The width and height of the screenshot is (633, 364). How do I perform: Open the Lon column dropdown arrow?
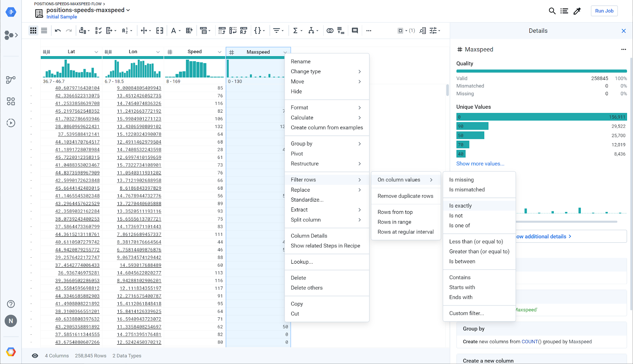(158, 52)
